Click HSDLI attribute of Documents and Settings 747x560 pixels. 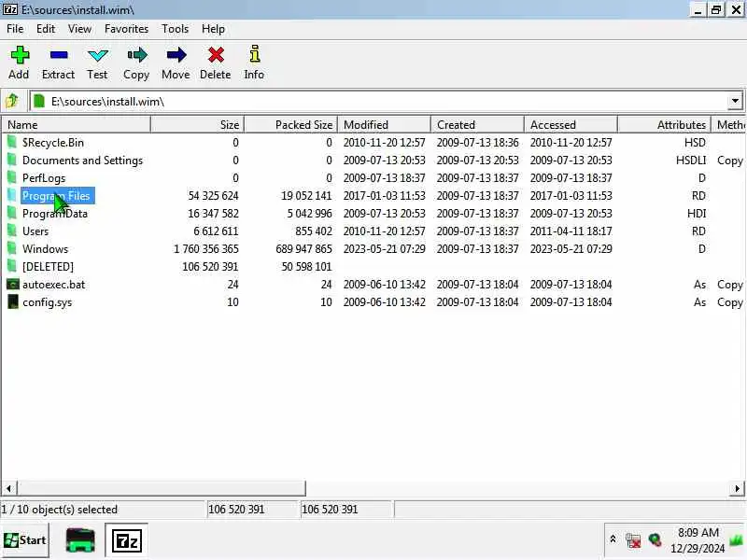tap(691, 160)
